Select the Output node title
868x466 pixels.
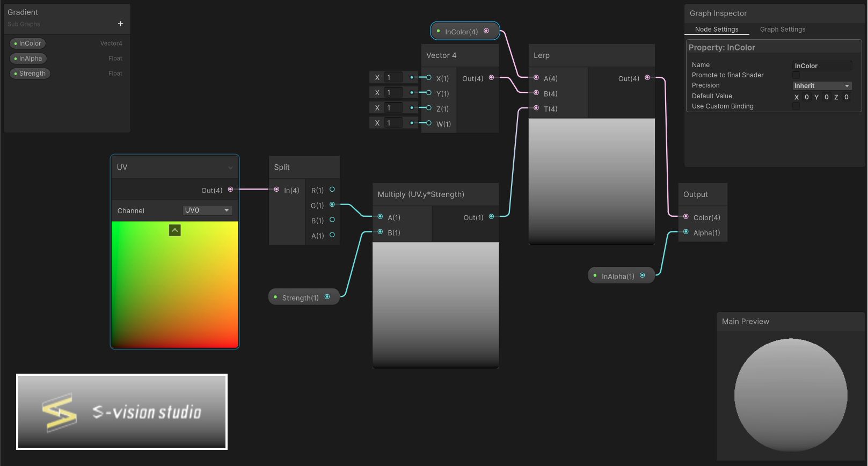pyautogui.click(x=696, y=194)
